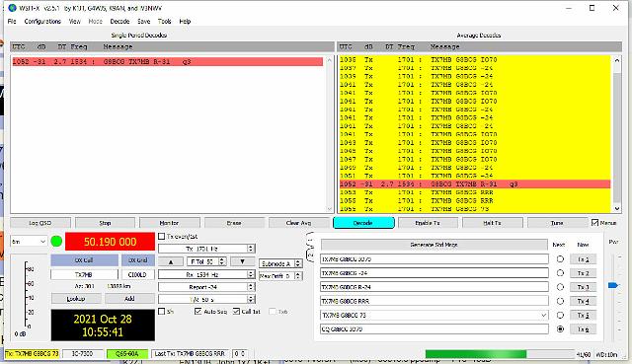632x364 pixels.
Task: Select the Next radio button for Tx 5
Action: [560, 315]
